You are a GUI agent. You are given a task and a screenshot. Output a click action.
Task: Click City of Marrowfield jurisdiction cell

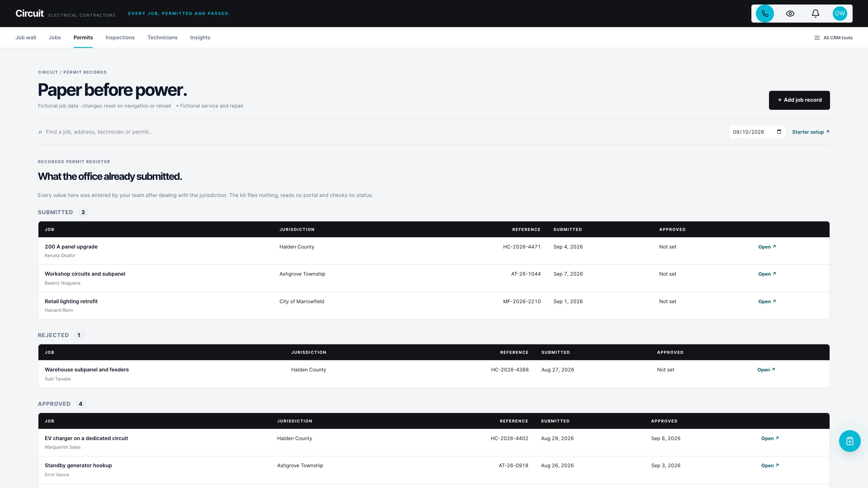(x=302, y=301)
